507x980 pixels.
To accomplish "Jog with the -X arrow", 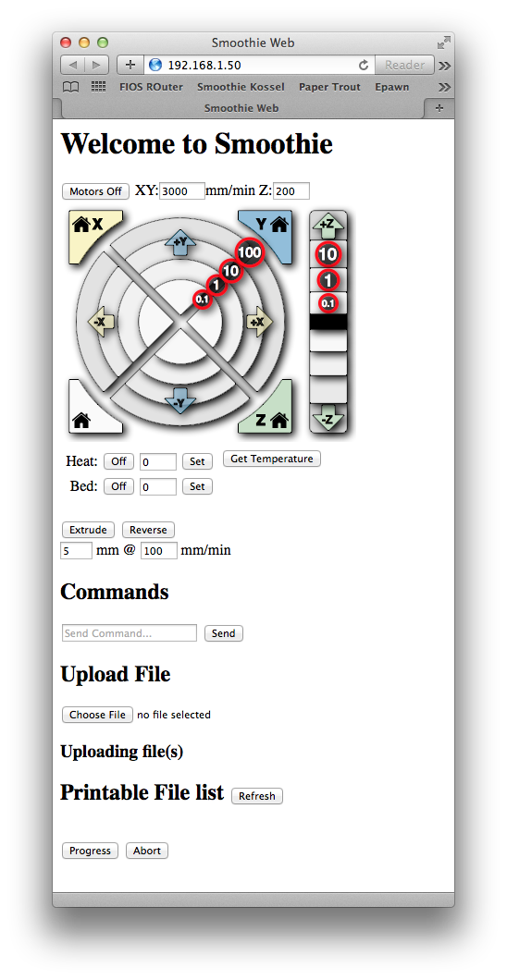I will pyautogui.click(x=102, y=321).
